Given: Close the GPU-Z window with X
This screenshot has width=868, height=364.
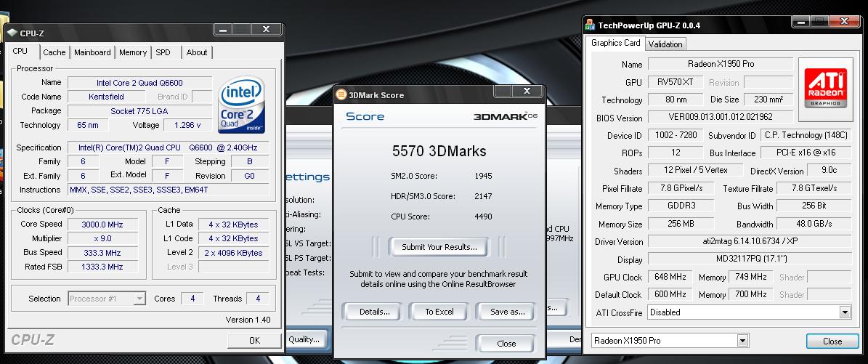Looking at the screenshot, I should 843,21.
